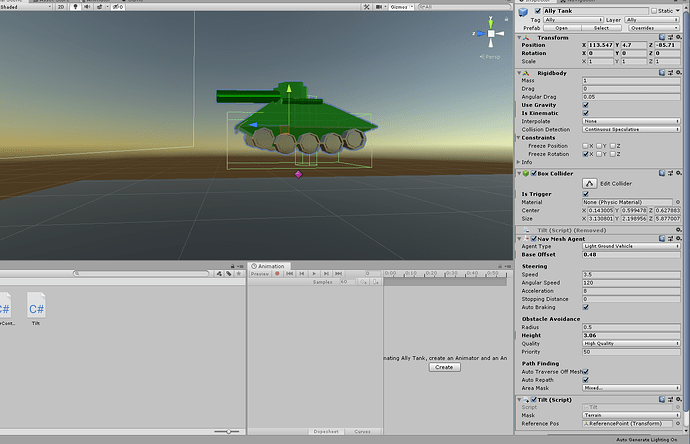Viewport: 690px width, 444px height.
Task: Open the Tag dropdown set to Ally
Action: point(573,20)
